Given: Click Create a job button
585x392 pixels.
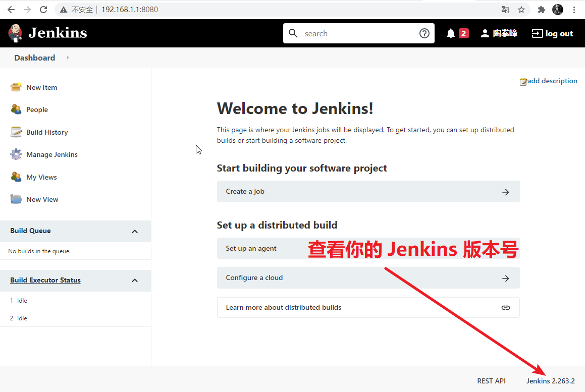Looking at the screenshot, I should coord(368,191).
